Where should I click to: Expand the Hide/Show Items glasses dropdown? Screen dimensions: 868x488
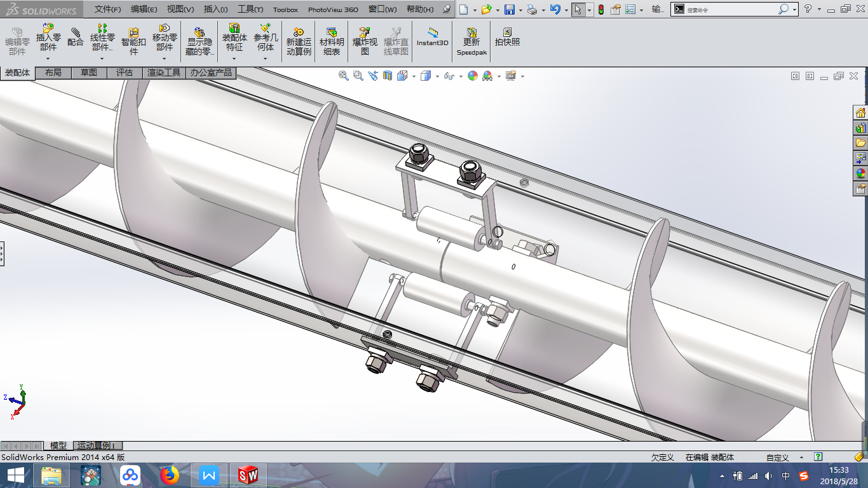(x=461, y=76)
